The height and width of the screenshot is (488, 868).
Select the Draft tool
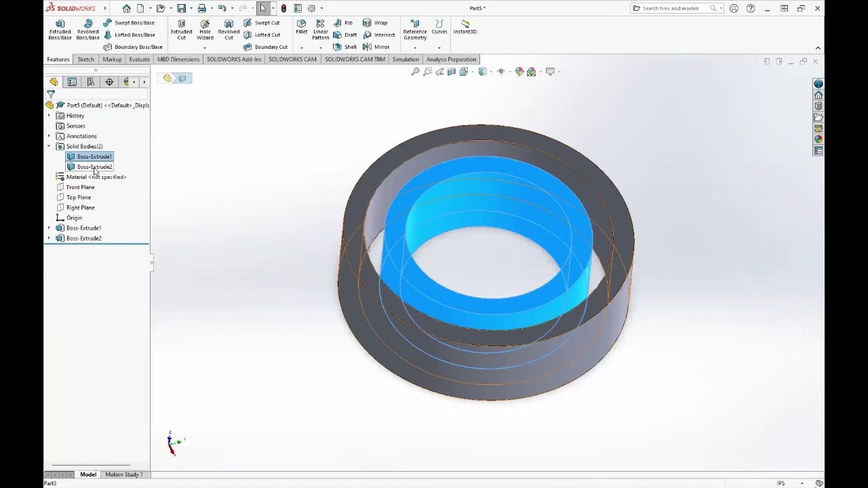point(345,35)
